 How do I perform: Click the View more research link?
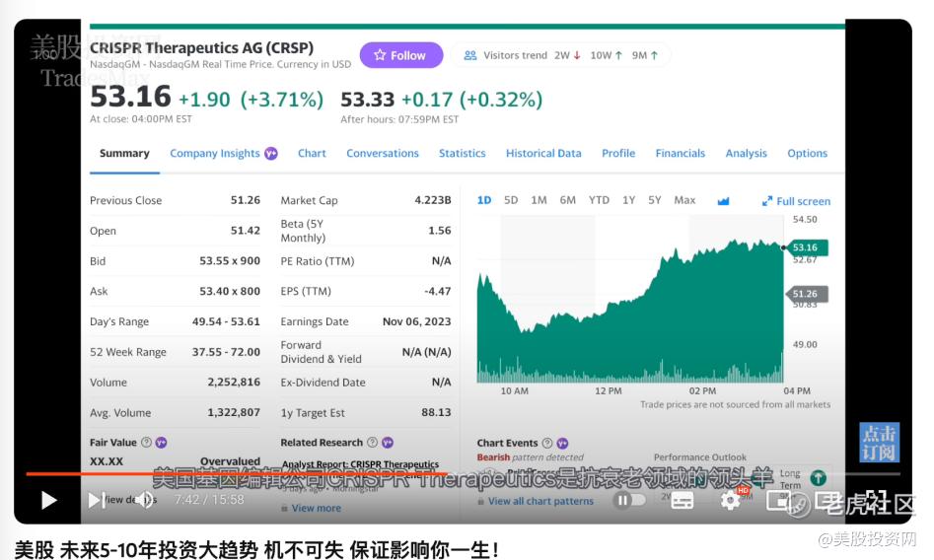[x=317, y=508]
